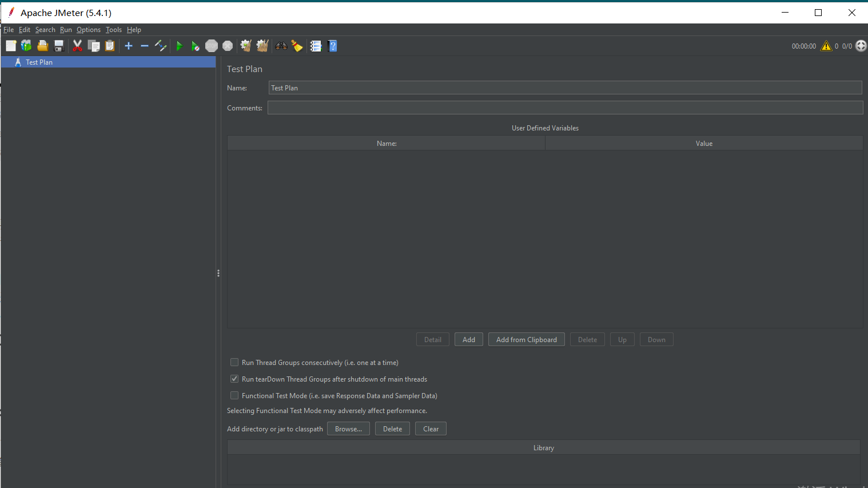The image size is (868, 488).
Task: Click the 00:00:00 elapsed time display
Action: [803, 46]
